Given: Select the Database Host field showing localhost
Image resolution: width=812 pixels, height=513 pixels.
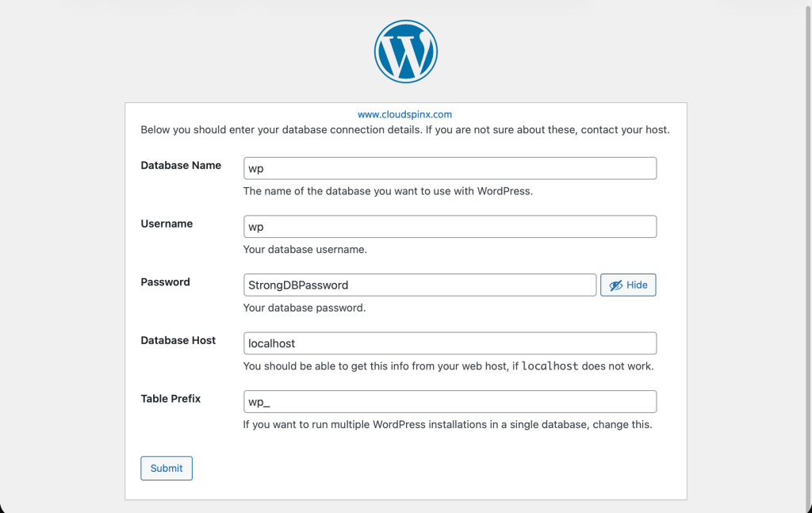Looking at the screenshot, I should [x=450, y=343].
